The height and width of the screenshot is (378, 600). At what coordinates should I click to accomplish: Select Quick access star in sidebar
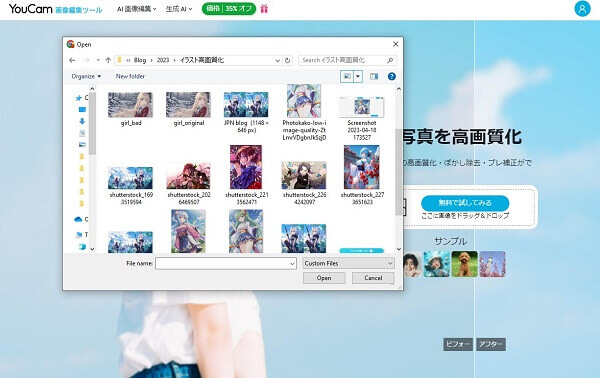79,98
